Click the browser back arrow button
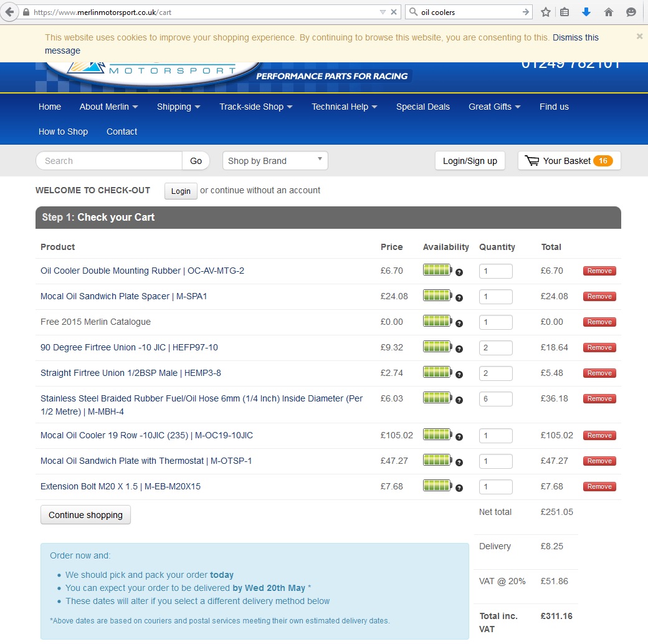 click(x=9, y=12)
